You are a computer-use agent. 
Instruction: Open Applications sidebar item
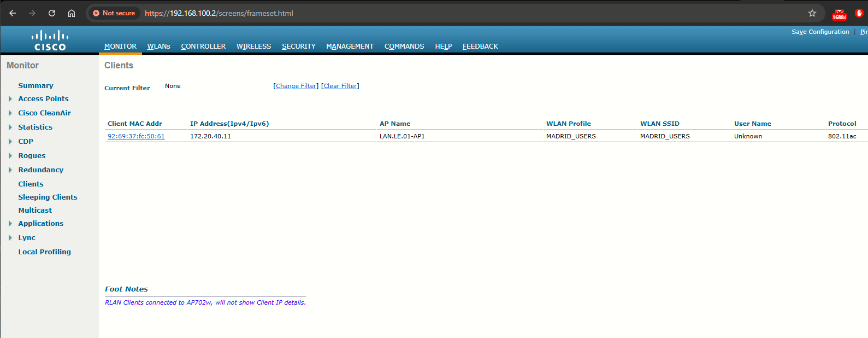pyautogui.click(x=40, y=224)
